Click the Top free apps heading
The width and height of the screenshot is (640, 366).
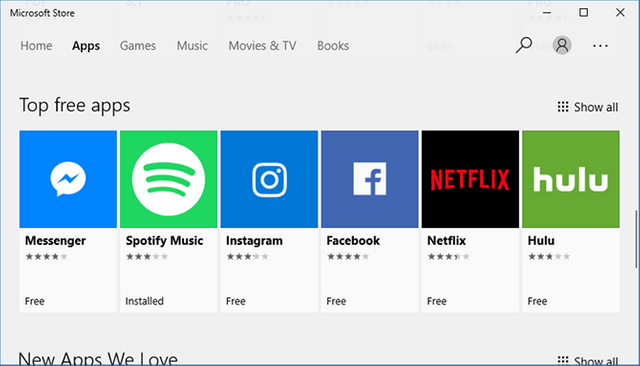(75, 105)
